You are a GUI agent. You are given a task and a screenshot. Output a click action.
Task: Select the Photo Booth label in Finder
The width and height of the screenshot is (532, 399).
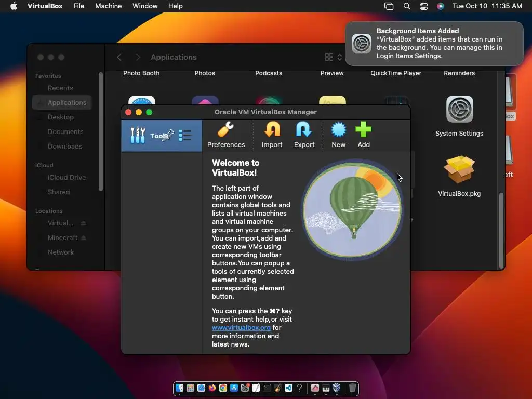141,73
